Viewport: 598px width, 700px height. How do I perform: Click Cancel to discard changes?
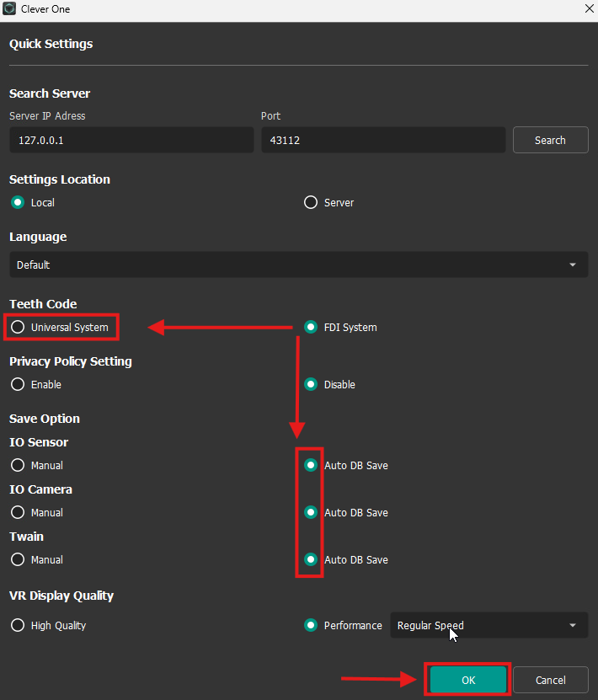coord(550,680)
